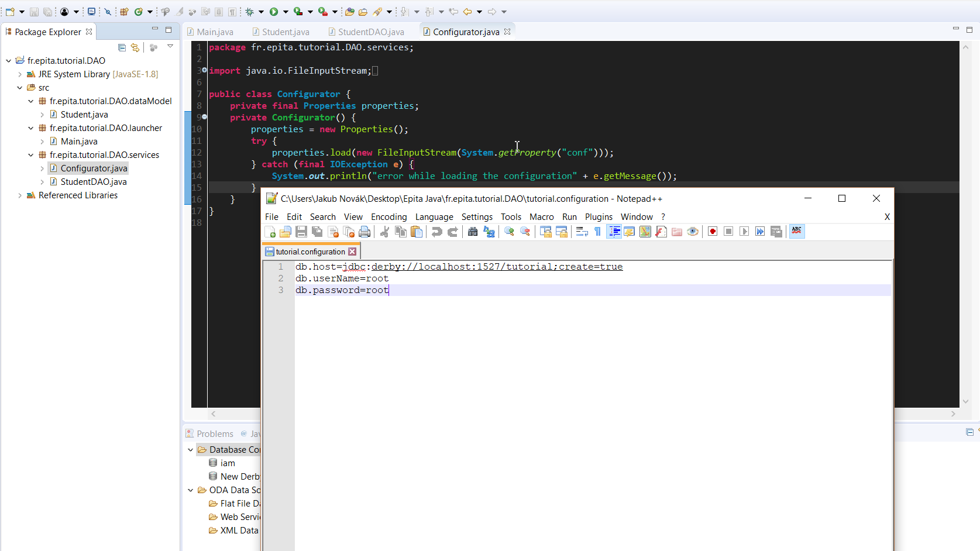Click Notepad++ Save All icon

(317, 232)
